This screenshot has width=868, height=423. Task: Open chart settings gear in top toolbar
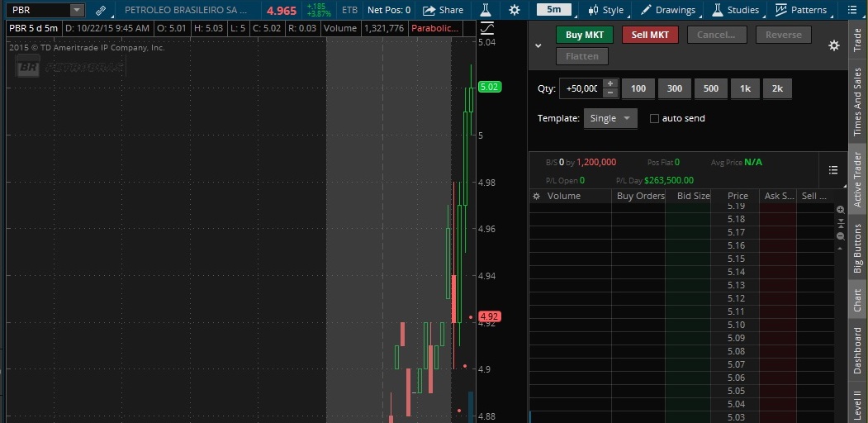[x=515, y=10]
